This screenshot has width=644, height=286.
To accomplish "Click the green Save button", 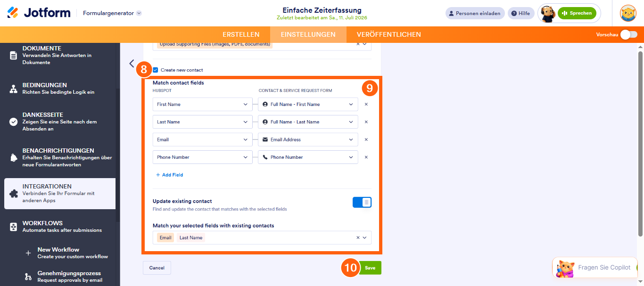I will 370,268.
